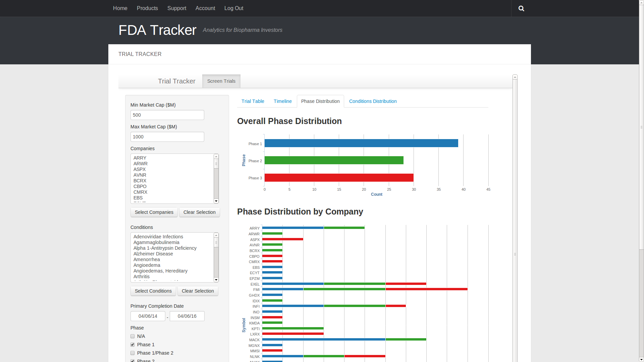
Task: Switch to the Trial Table tab
Action: [253, 101]
